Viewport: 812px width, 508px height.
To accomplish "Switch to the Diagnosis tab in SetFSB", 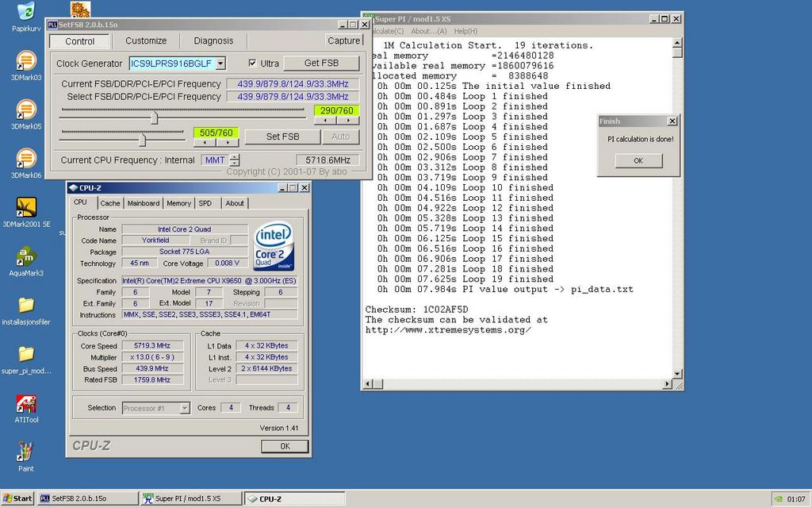I will pyautogui.click(x=213, y=40).
